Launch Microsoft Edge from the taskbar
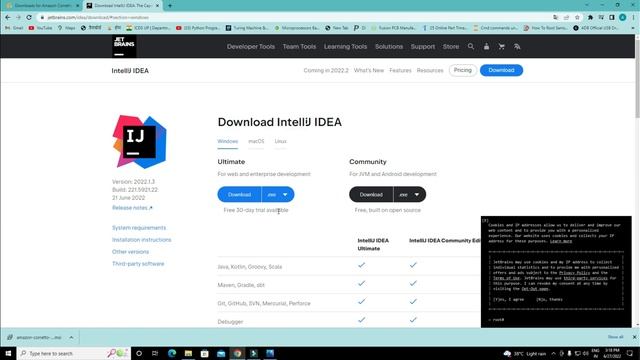The image size is (640, 360). point(172,353)
